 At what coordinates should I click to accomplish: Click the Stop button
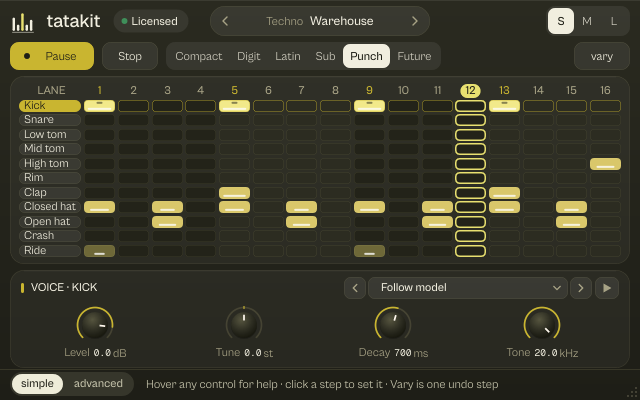tap(130, 56)
